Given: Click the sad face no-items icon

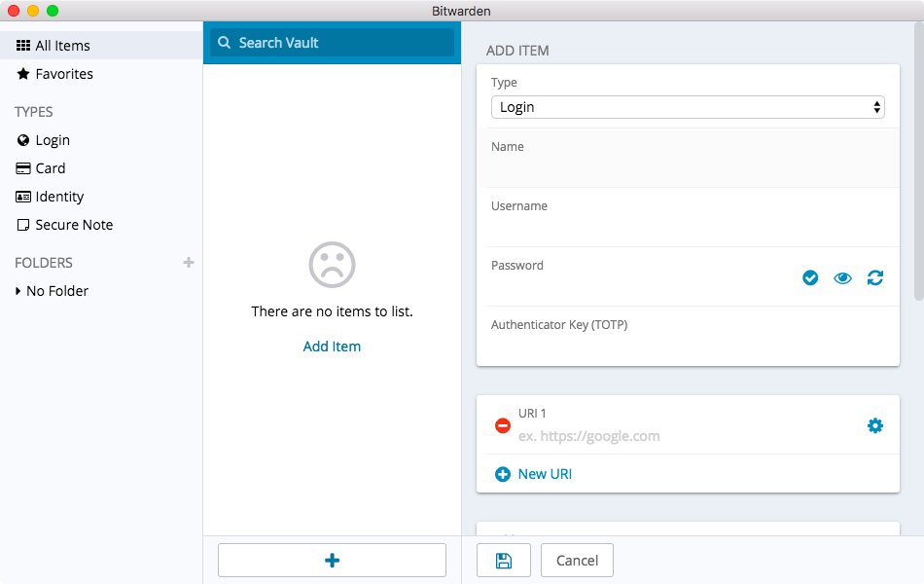Looking at the screenshot, I should tap(332, 265).
